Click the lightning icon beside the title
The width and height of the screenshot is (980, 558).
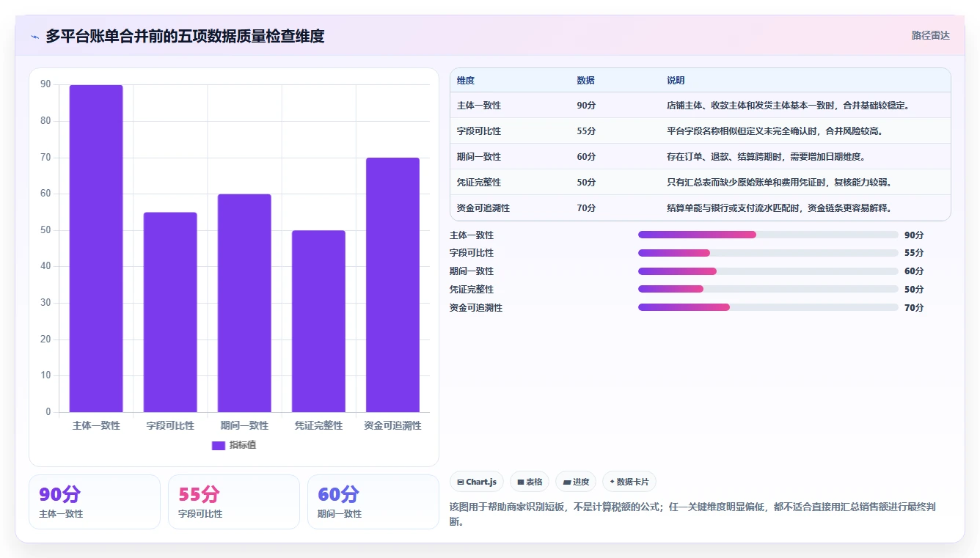coord(34,36)
